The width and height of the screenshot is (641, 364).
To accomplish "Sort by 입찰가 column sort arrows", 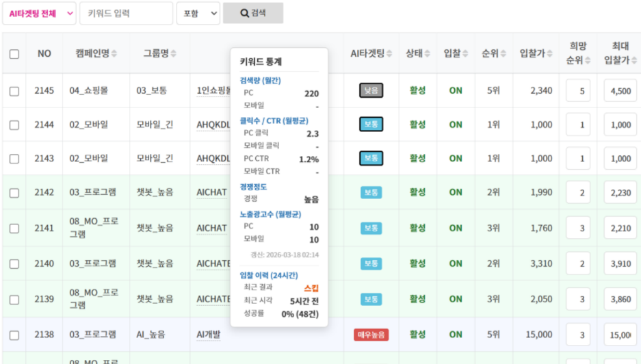I will tap(549, 53).
